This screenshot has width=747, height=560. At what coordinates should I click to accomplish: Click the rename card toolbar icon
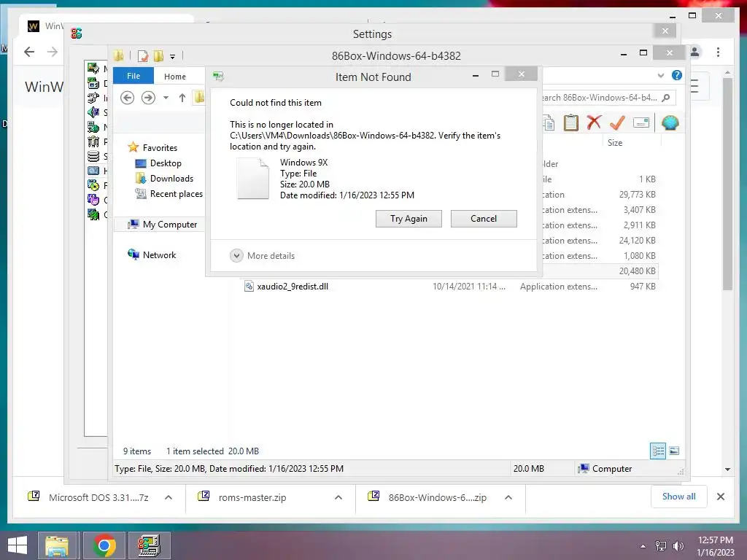(x=641, y=122)
